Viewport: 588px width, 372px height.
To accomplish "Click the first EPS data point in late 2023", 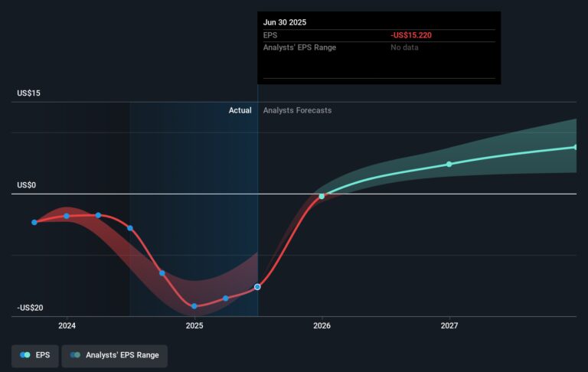I will pyautogui.click(x=34, y=222).
